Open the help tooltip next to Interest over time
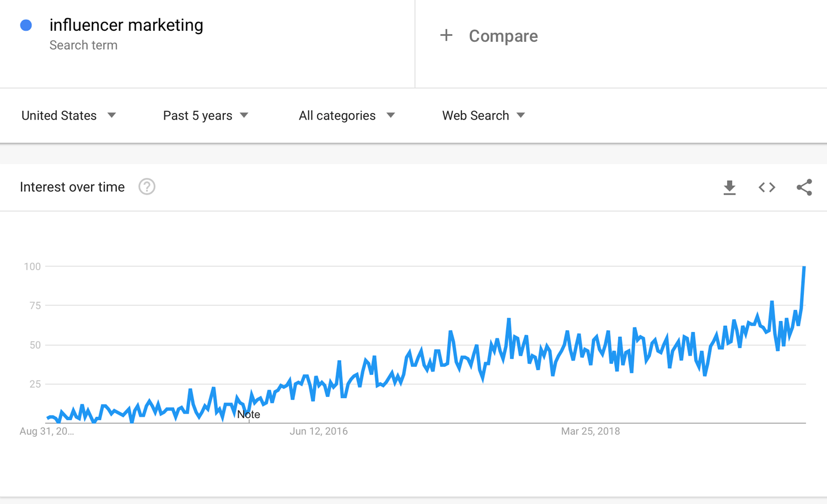This screenshot has height=504, width=827. coord(147,187)
